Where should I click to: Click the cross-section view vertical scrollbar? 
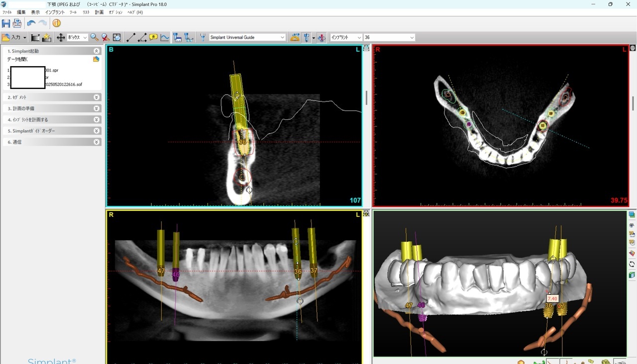tap(366, 97)
